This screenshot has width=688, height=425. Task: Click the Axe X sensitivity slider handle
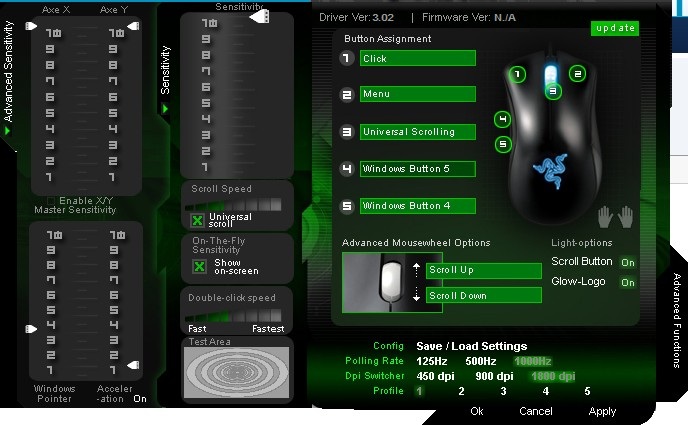pyautogui.click(x=31, y=26)
